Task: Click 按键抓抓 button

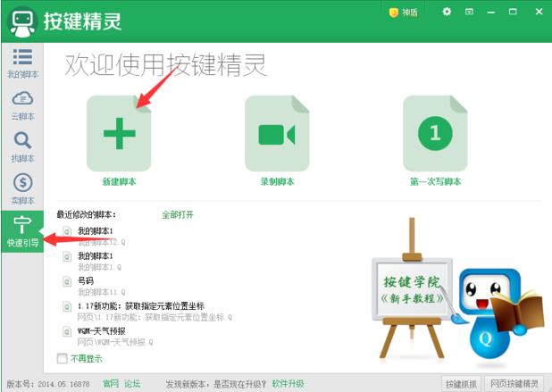Action: (461, 384)
